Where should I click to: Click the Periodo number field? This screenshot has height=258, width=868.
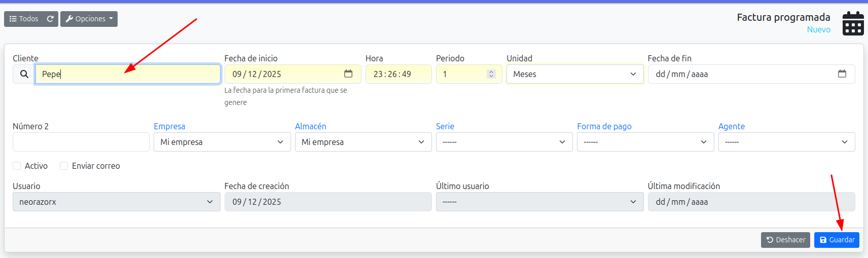click(469, 74)
